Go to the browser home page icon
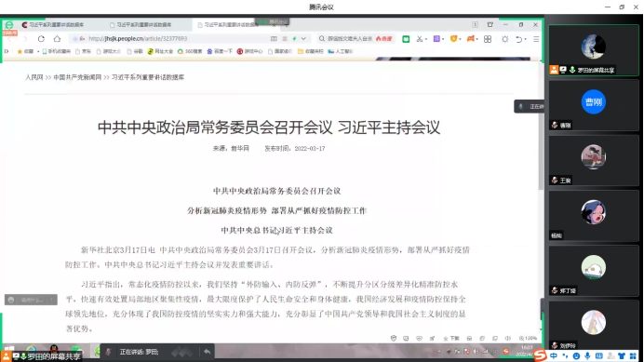644x362 pixels. pyautogui.click(x=57, y=39)
